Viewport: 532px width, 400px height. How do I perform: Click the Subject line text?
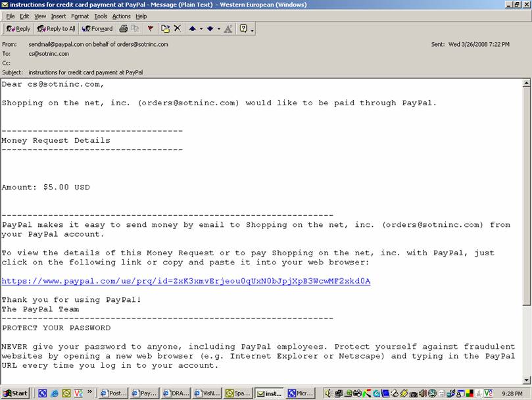point(85,72)
